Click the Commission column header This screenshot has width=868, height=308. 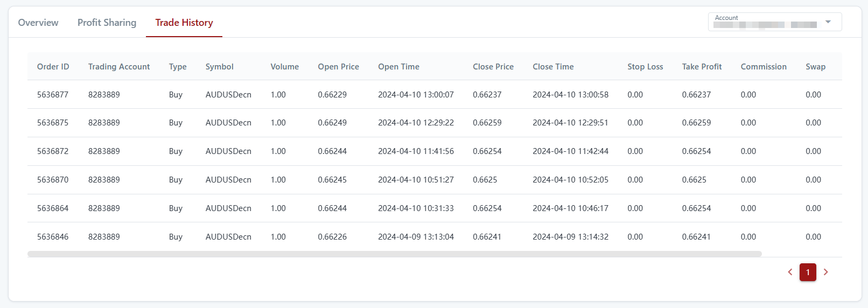point(763,67)
